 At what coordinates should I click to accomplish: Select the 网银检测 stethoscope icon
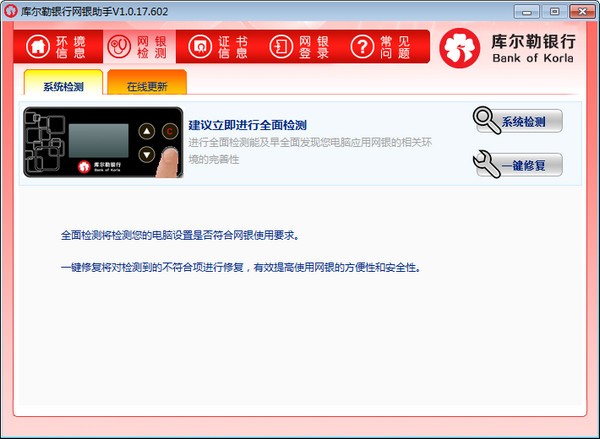119,47
